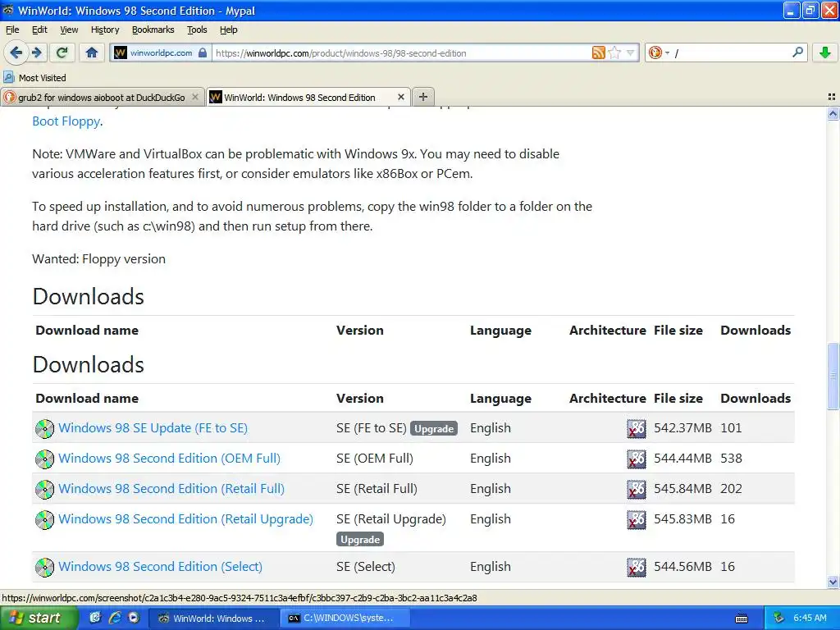Click disc icon for Retail Full row

[44, 489]
